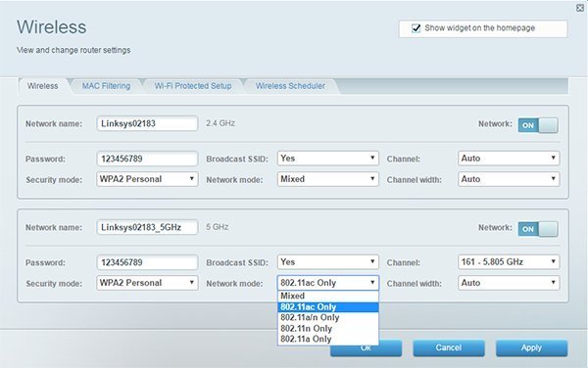The width and height of the screenshot is (588, 368).
Task: Open the 5 GHz Broadcast SSID dropdown
Action: tap(327, 262)
